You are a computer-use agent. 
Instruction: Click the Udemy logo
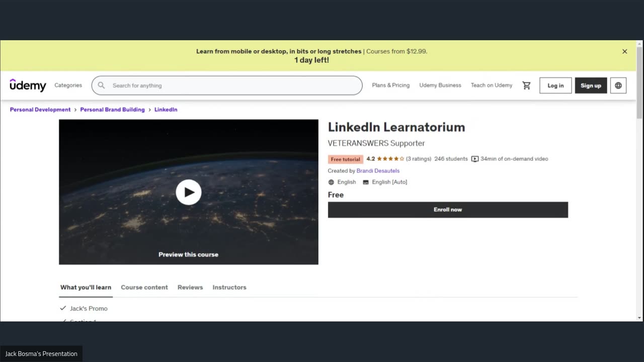tap(28, 85)
